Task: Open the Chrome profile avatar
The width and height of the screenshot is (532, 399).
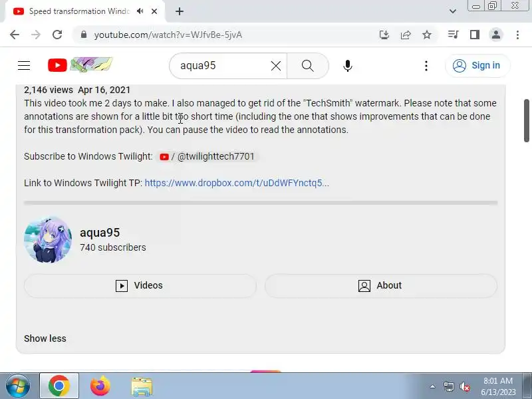Action: (x=496, y=35)
